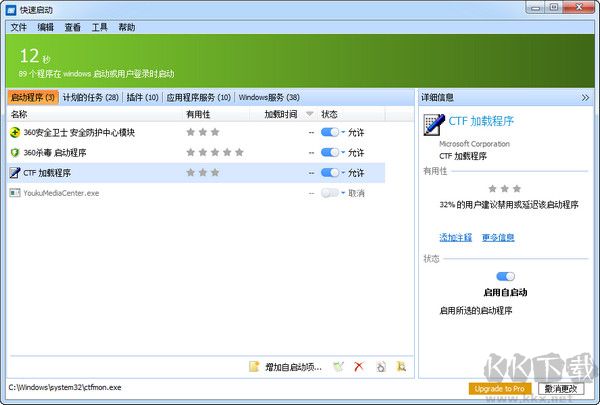The width and height of the screenshot is (600, 405).
Task: Open the 查看 menu
Action: pos(72,27)
